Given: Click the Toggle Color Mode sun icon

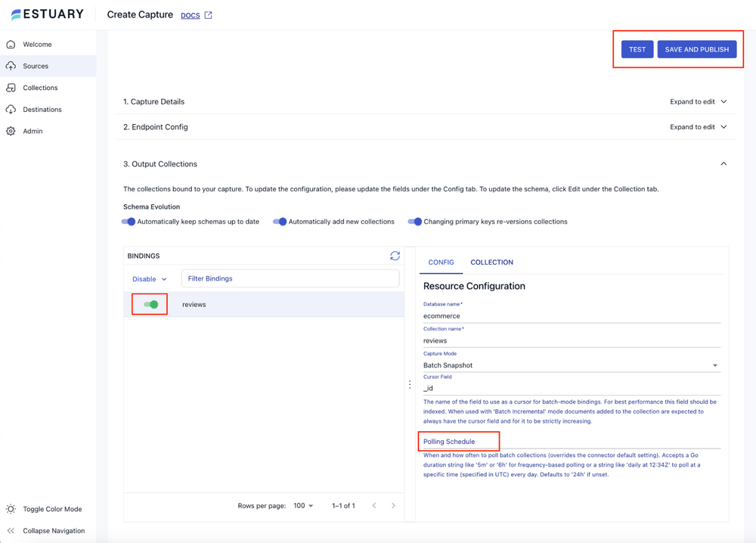Looking at the screenshot, I should tap(11, 509).
